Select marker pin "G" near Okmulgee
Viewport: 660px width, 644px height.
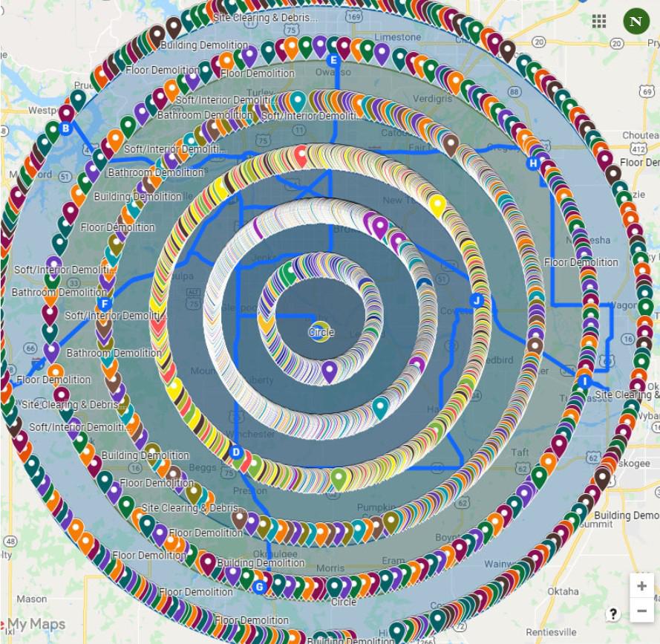click(x=258, y=586)
